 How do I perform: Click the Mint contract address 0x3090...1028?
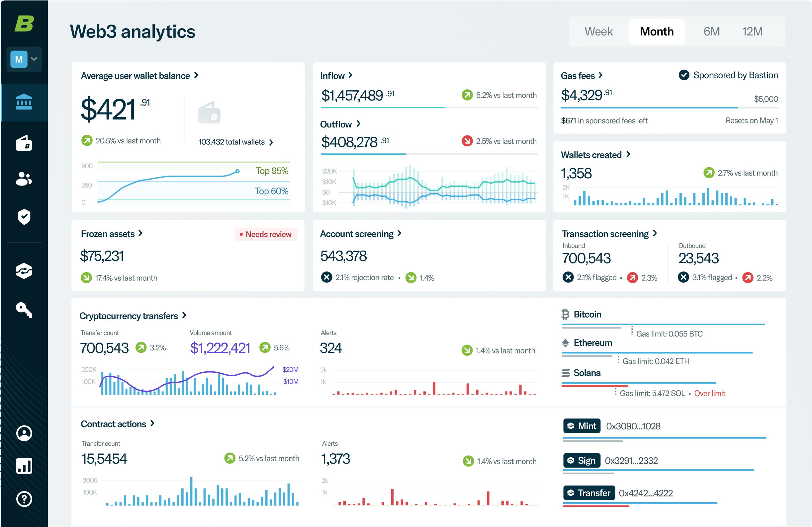pyautogui.click(x=633, y=426)
